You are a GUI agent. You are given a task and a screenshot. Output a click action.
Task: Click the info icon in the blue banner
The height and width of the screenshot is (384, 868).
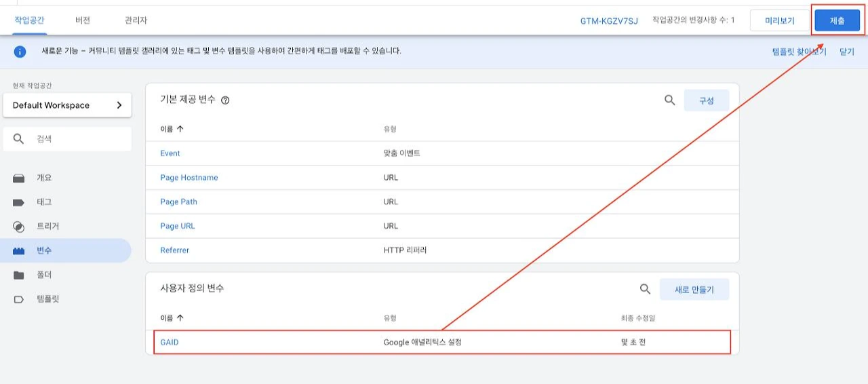pos(20,52)
